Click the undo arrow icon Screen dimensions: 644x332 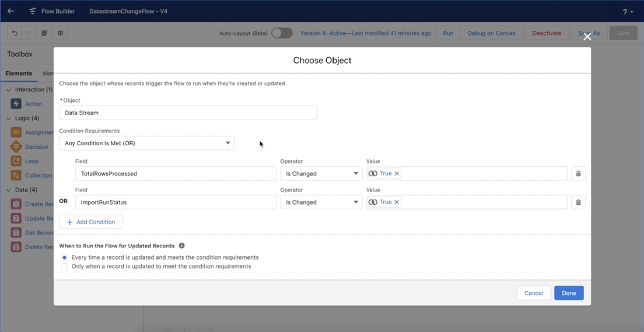pos(15,33)
